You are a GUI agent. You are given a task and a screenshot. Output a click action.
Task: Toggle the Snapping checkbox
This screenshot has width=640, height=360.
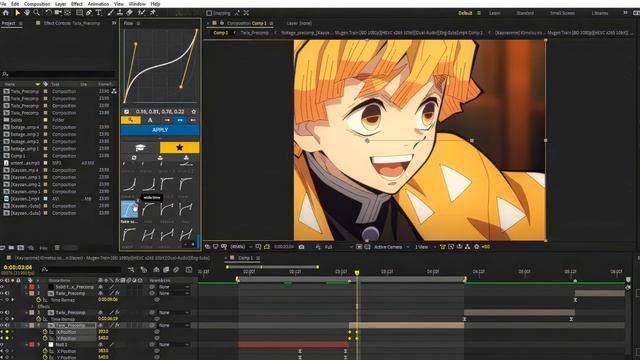point(209,13)
